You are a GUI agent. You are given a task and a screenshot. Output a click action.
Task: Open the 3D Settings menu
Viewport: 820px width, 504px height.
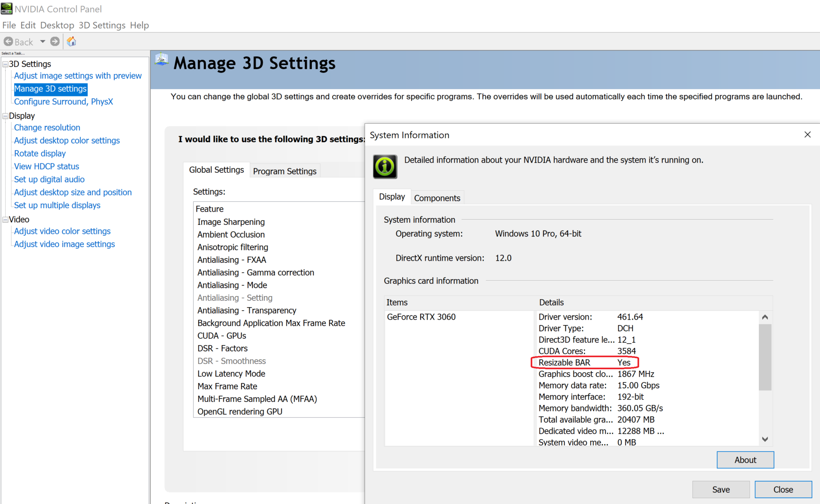102,25
